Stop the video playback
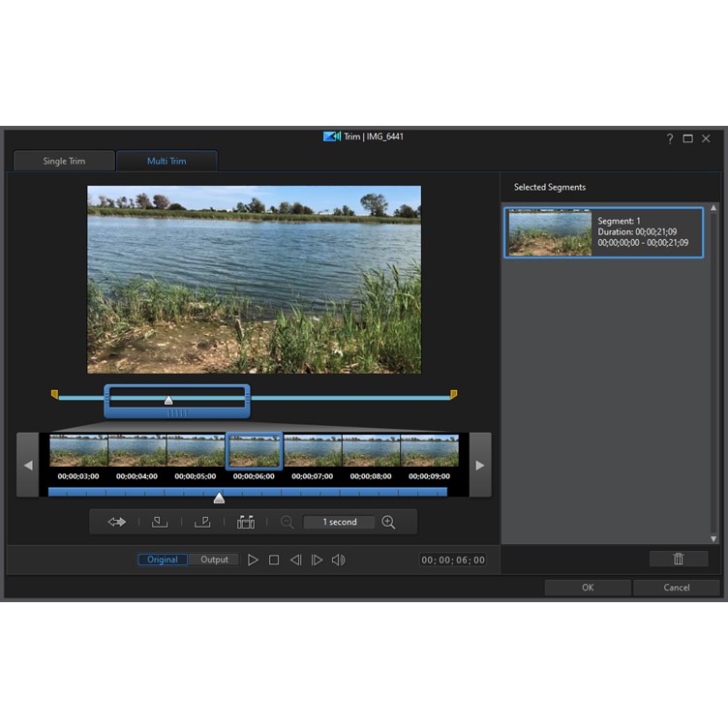The height and width of the screenshot is (728, 728). 274,560
